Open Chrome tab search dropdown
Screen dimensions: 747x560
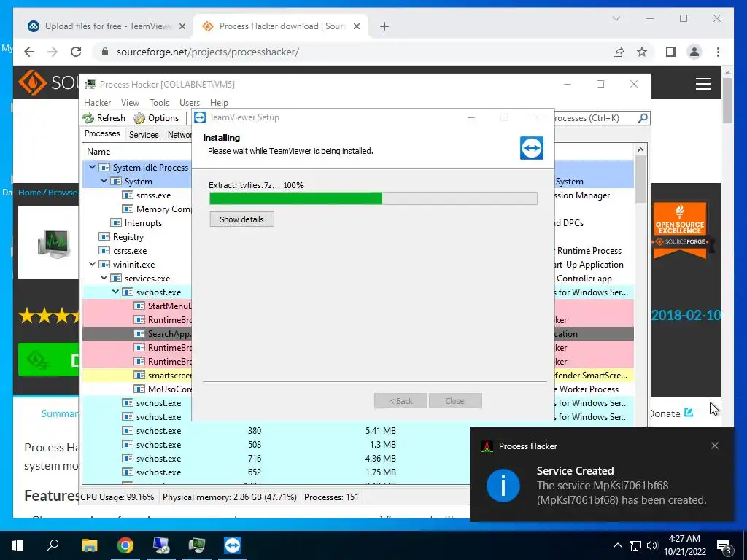click(616, 18)
